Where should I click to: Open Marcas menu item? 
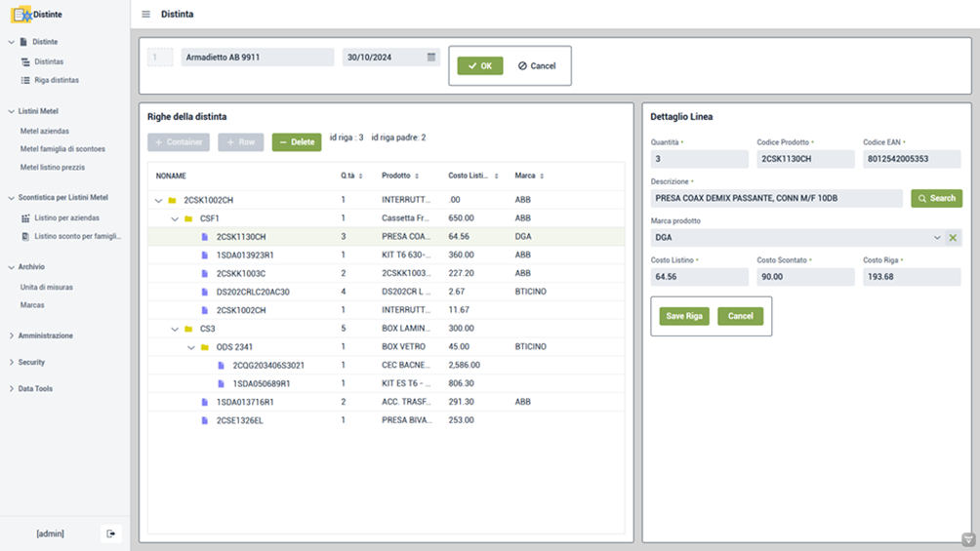[x=32, y=305]
